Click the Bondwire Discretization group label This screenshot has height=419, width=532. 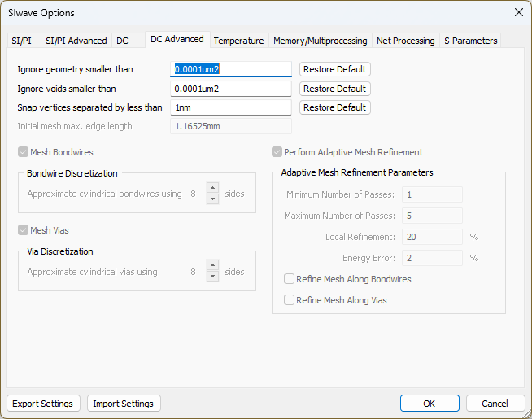[x=72, y=173]
